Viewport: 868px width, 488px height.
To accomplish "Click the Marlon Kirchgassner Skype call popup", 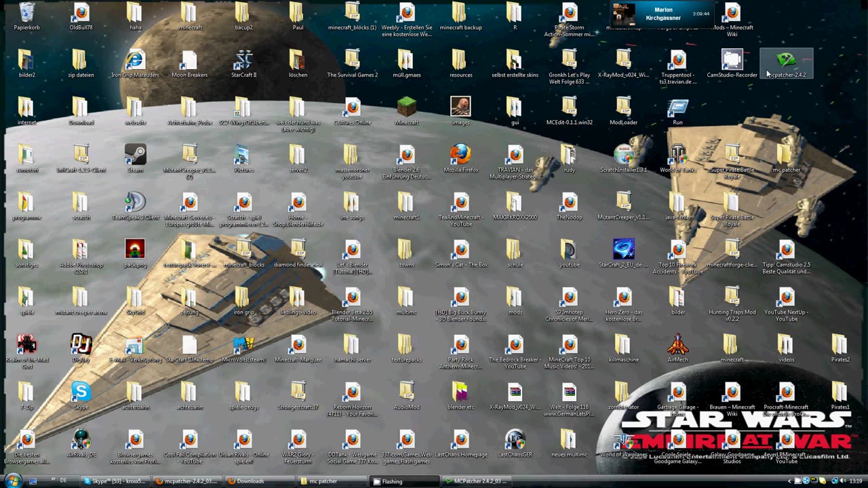I will click(663, 14).
